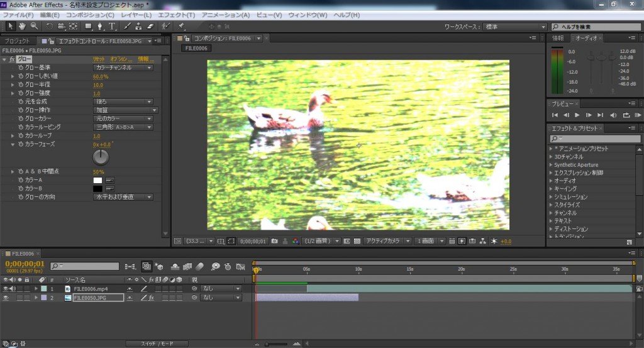Open the 元を合成 dropdown

(x=123, y=101)
